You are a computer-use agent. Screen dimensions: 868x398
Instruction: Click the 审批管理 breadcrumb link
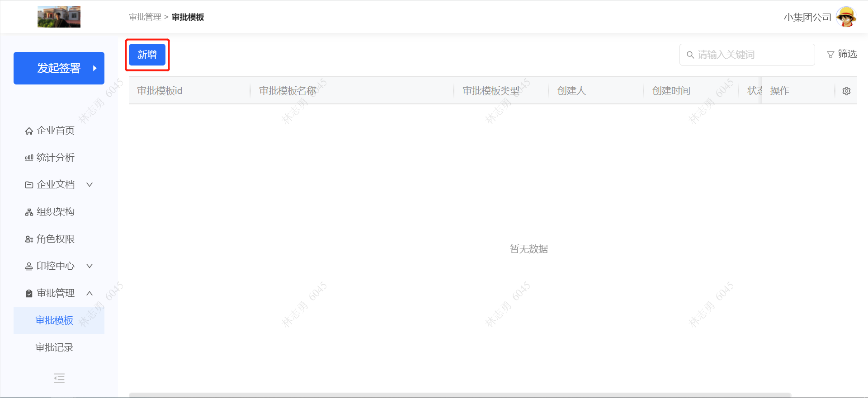click(x=145, y=17)
